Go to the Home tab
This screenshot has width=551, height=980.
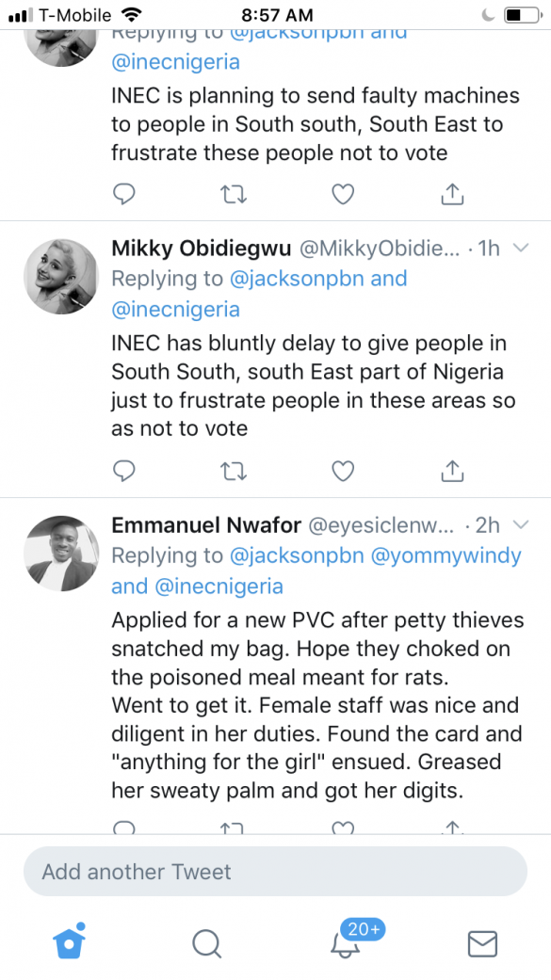(69, 941)
